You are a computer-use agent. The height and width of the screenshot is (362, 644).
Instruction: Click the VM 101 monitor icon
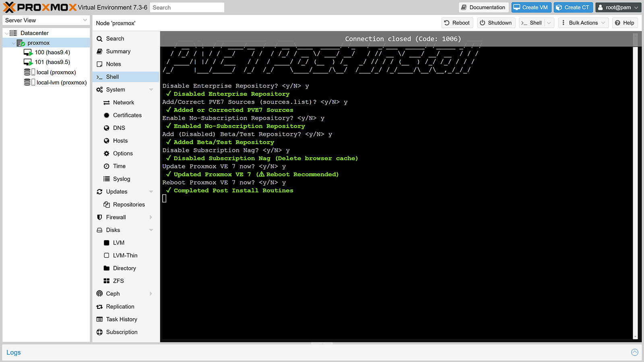coord(28,62)
